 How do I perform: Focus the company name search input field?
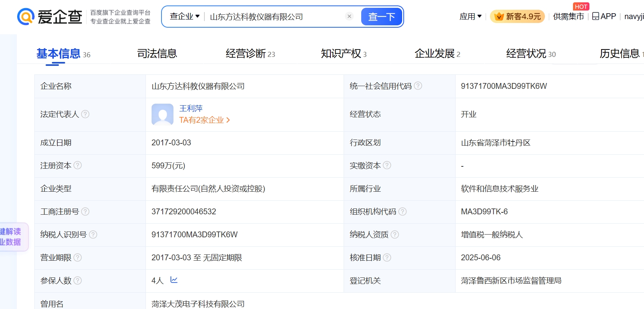click(x=273, y=17)
